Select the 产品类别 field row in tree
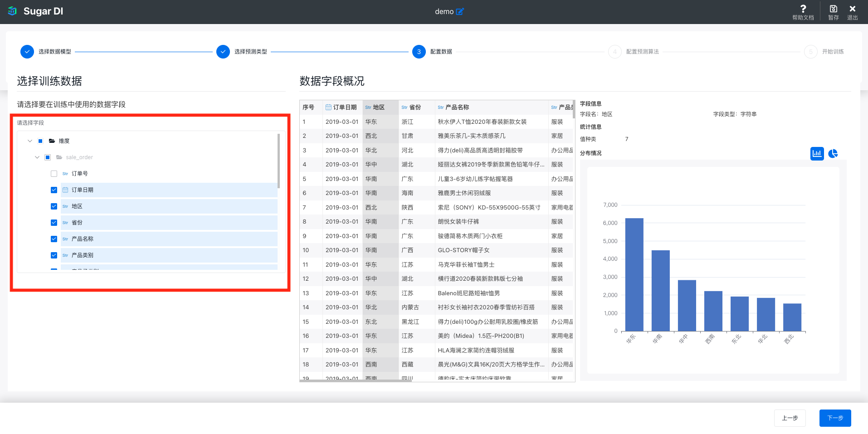The width and height of the screenshot is (868, 434). point(169,255)
